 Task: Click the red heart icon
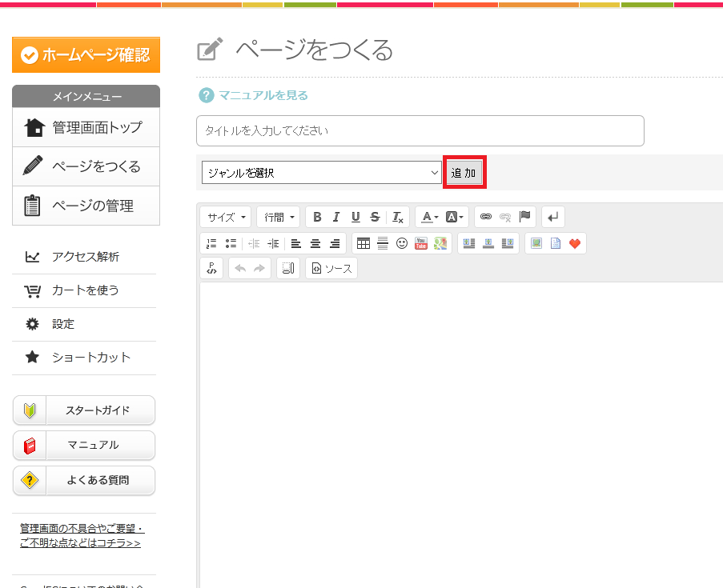click(x=575, y=243)
